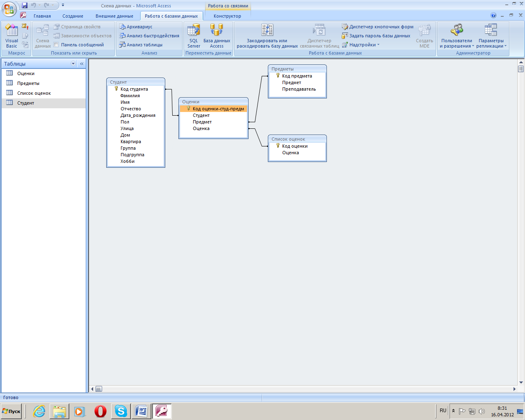Click the Список оценок table title bar
This screenshot has width=525, height=420.
pos(297,139)
